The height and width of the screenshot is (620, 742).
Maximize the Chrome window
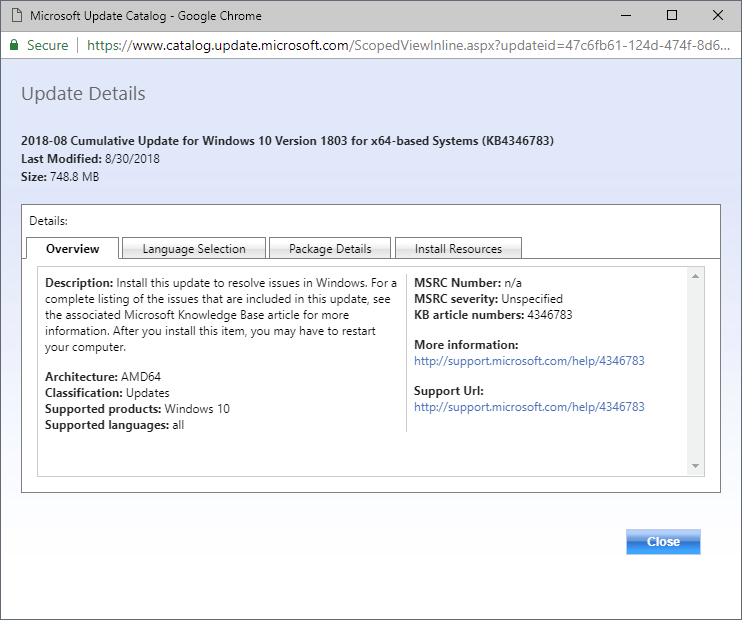671,16
